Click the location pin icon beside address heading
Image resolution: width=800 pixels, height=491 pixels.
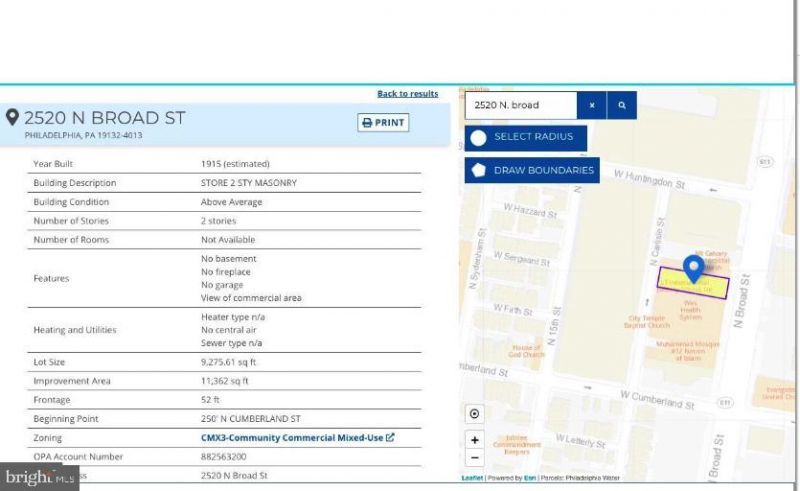(13, 118)
